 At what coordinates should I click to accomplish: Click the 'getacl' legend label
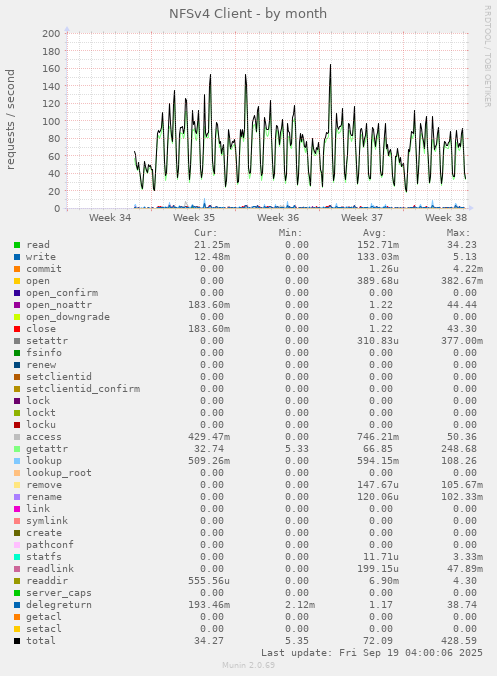(x=44, y=617)
